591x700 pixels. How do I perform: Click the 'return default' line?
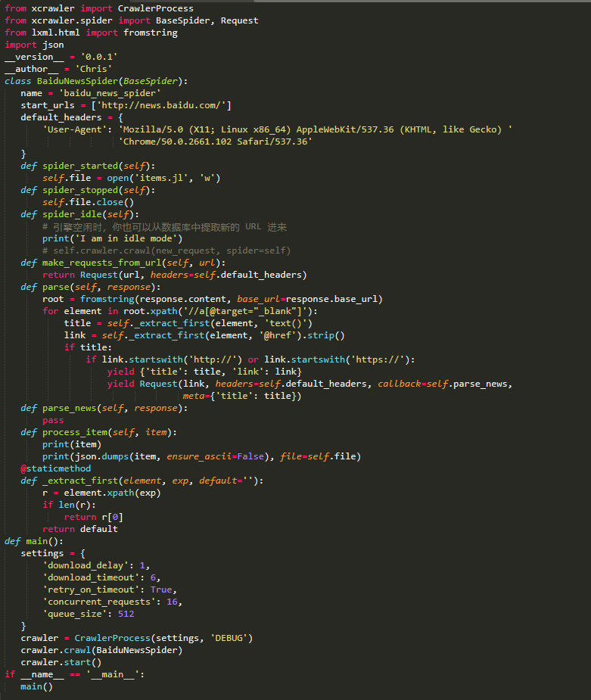tap(80, 528)
